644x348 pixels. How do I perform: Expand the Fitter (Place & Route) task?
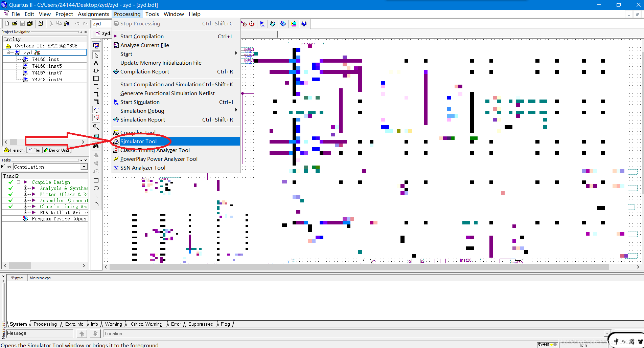click(x=25, y=194)
